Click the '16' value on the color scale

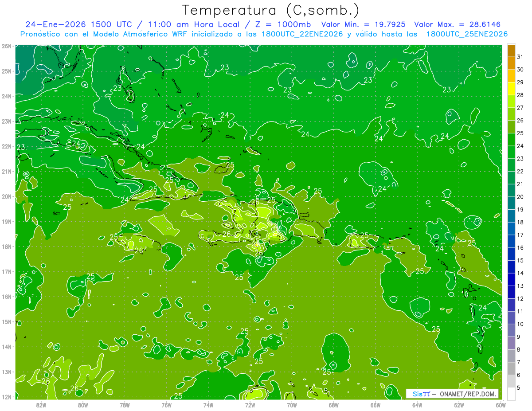click(x=520, y=248)
